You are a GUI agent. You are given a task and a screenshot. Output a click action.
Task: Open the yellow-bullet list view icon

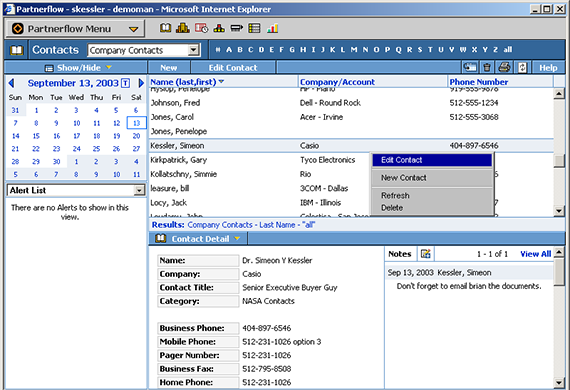click(x=254, y=28)
